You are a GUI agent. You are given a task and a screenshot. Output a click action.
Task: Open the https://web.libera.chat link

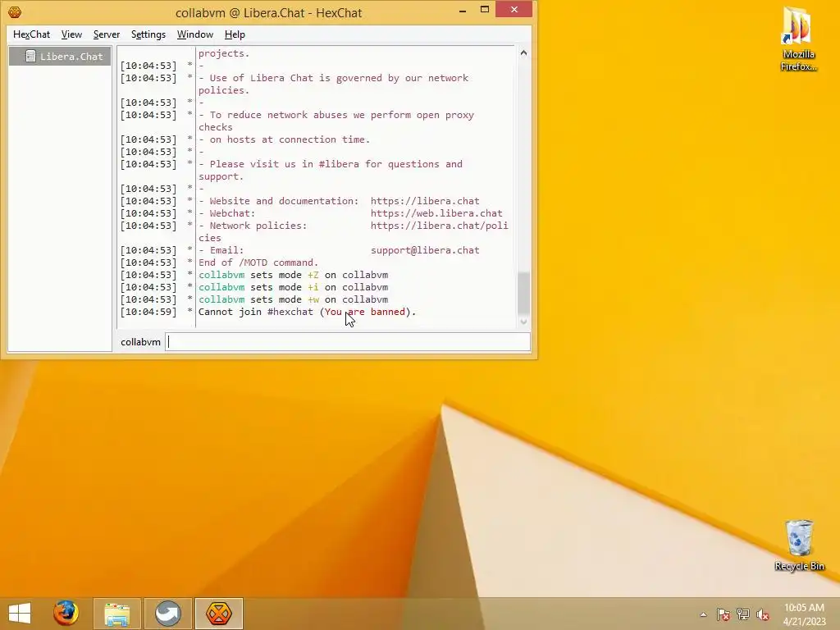(436, 213)
